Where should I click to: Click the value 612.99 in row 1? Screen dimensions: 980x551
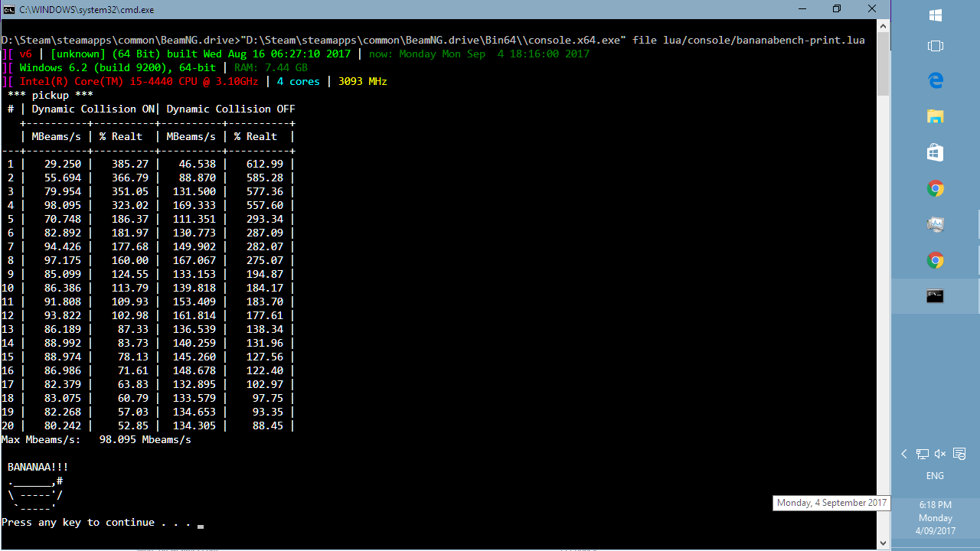click(265, 164)
